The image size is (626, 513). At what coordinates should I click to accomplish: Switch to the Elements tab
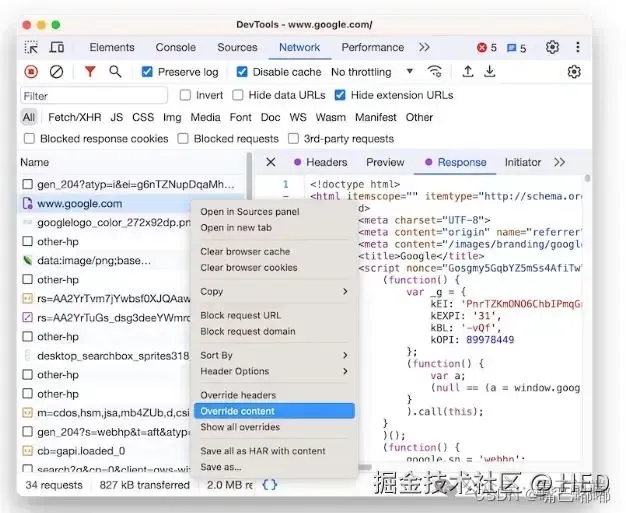[x=112, y=47]
